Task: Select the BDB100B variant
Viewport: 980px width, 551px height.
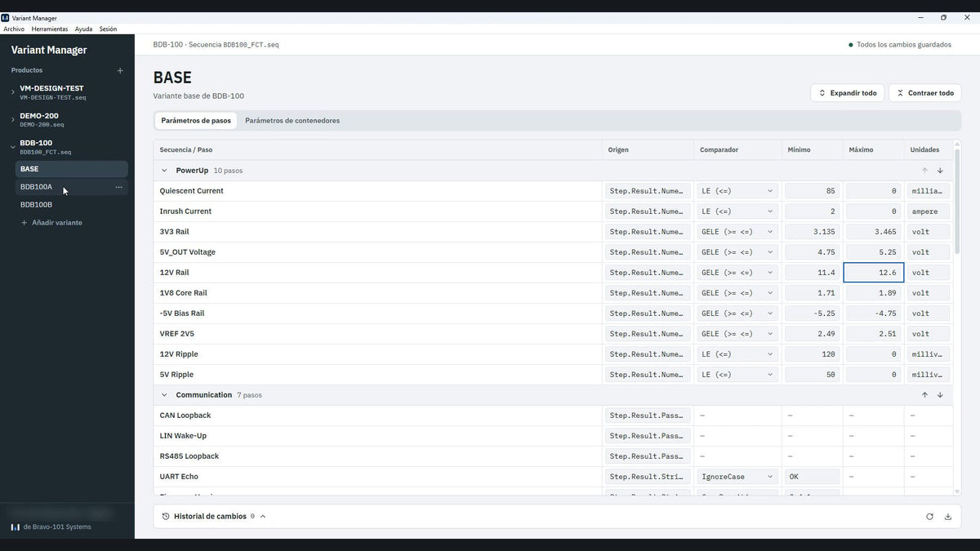Action: (72, 205)
